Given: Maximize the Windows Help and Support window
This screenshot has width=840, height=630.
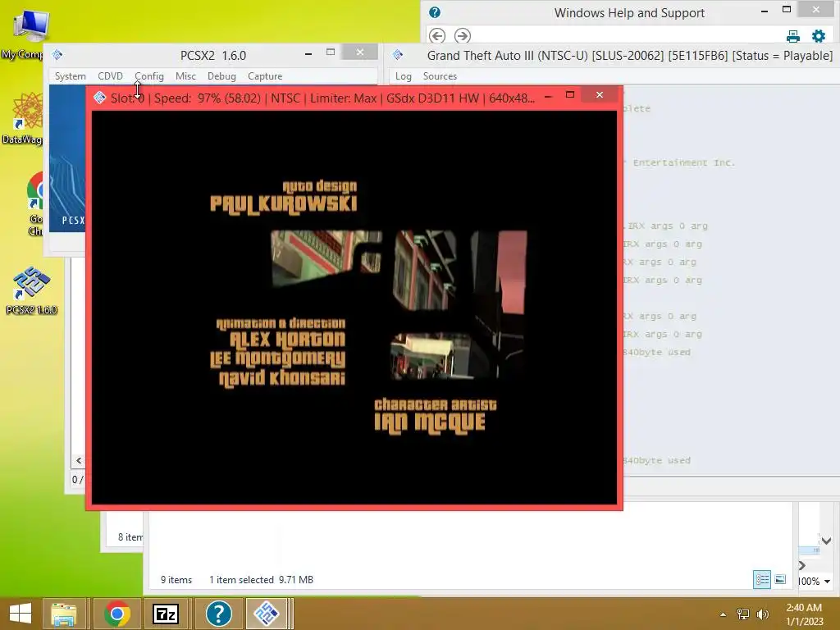Looking at the screenshot, I should point(787,9).
